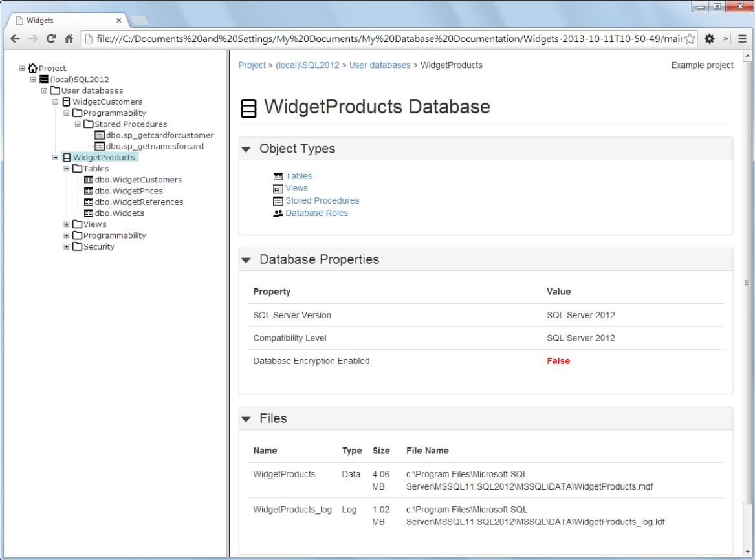755x560 pixels.
Task: Click the Database Roles people icon
Action: coord(278,213)
